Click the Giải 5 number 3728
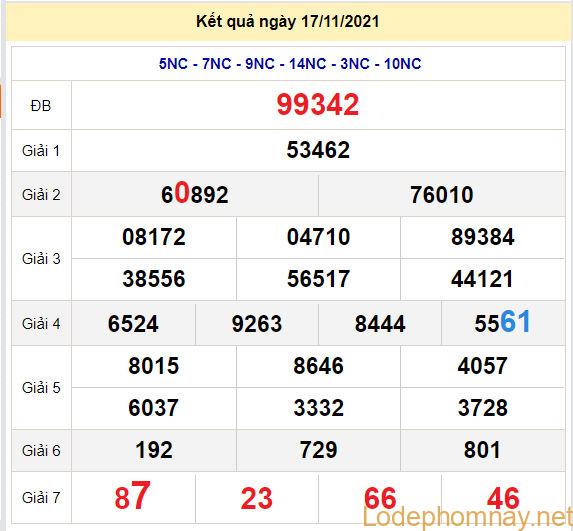The height and width of the screenshot is (531, 573). coord(483,407)
